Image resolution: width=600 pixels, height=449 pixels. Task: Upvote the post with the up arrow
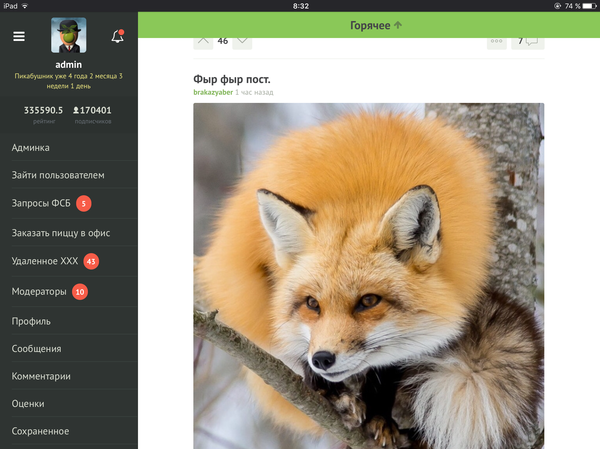(x=203, y=41)
